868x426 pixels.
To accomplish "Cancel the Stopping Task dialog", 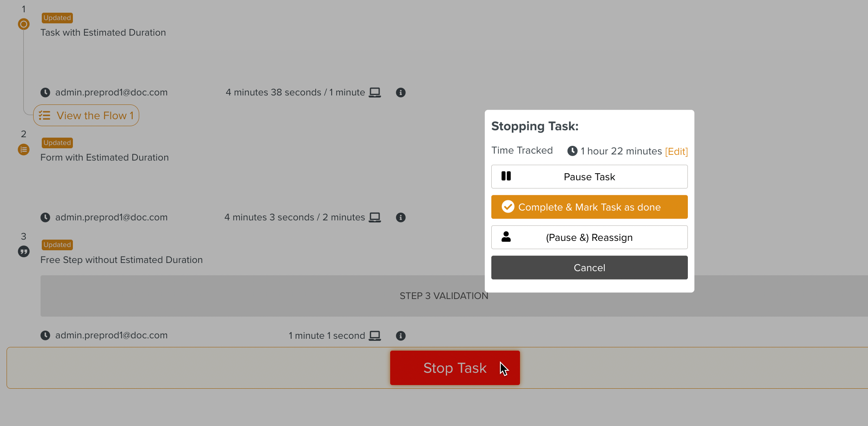I will point(589,268).
